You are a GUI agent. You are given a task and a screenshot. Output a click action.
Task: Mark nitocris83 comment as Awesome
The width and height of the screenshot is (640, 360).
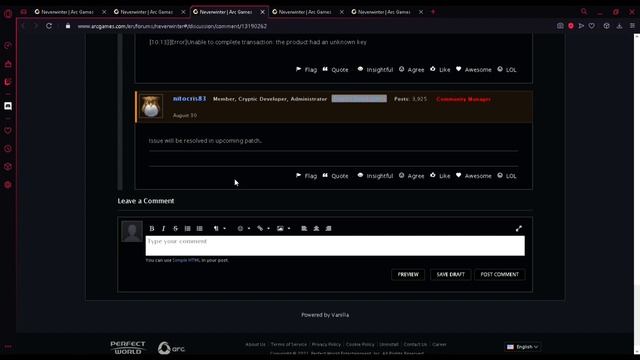[x=473, y=176]
